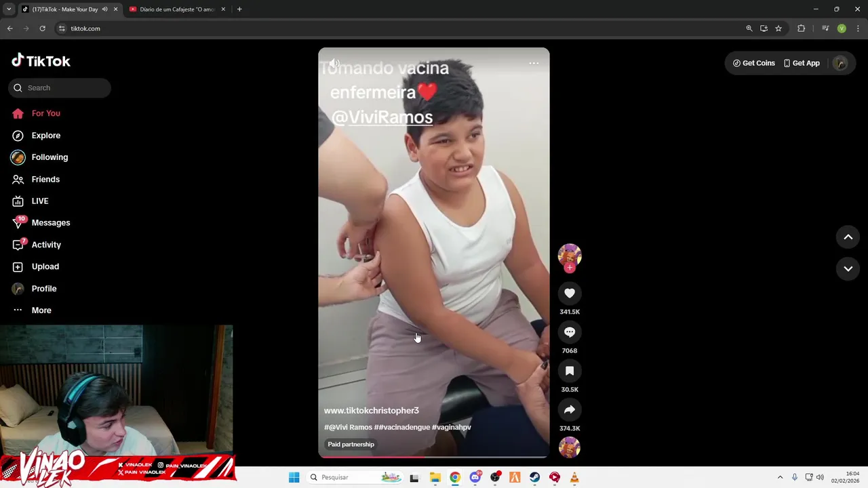Show hidden system tray icons
This screenshot has width=868, height=488.
[780, 477]
